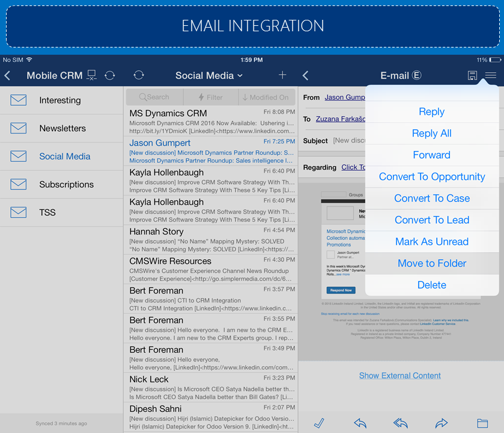
Task: Tap the hamburger menu icon in E-mail header
Action: pyautogui.click(x=491, y=75)
